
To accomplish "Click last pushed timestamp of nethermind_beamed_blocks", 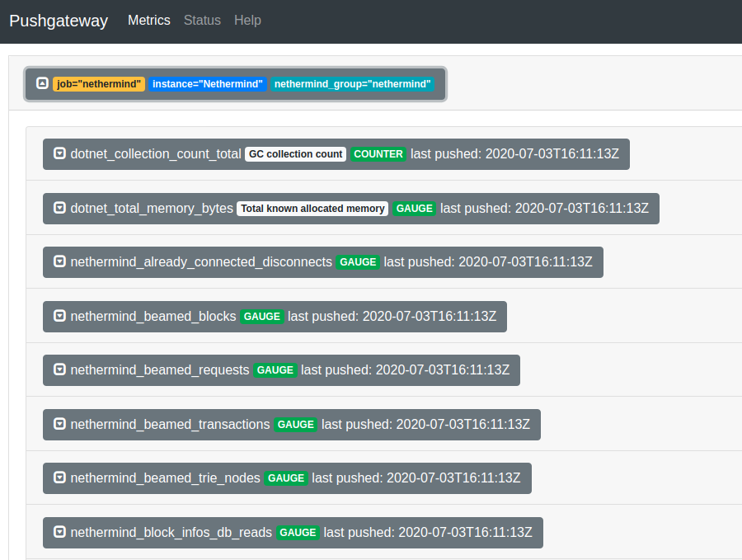I will (392, 316).
